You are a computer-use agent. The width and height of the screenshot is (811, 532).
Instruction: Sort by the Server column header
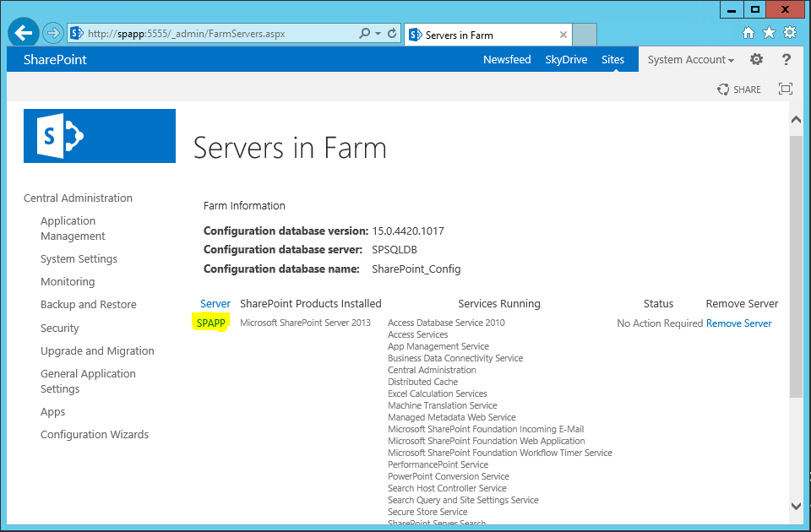pos(215,303)
